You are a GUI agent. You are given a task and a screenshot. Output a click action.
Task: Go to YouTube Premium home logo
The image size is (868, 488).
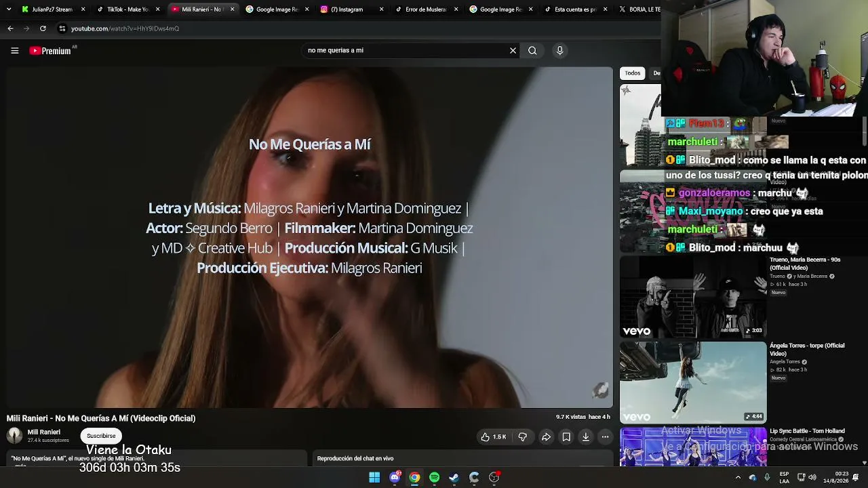[50, 51]
